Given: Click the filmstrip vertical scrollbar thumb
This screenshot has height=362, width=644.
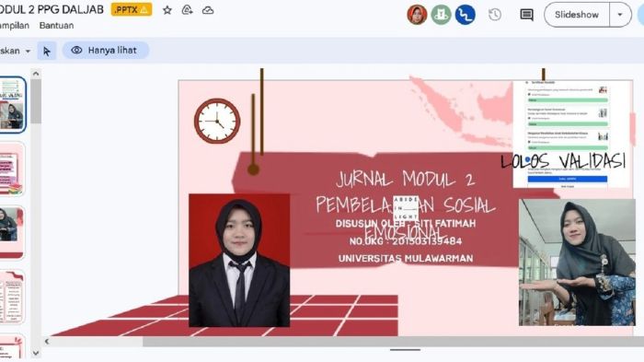Looking at the screenshot, I should pos(36,101).
